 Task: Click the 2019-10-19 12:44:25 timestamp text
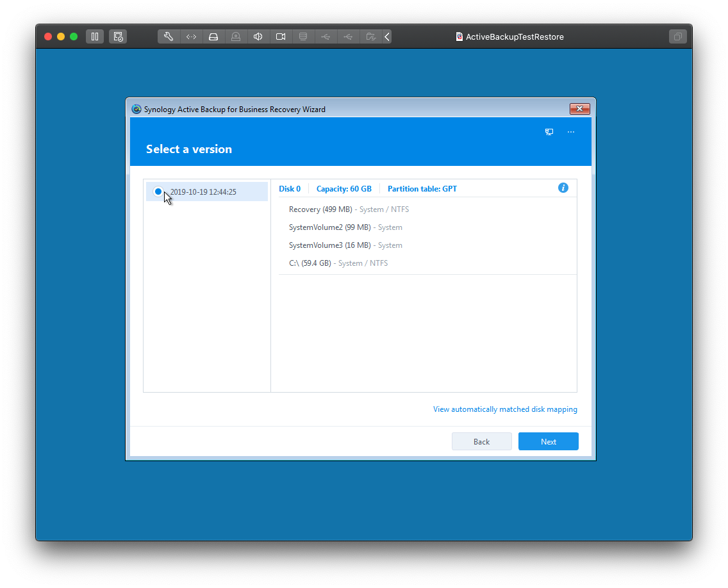pyautogui.click(x=203, y=192)
